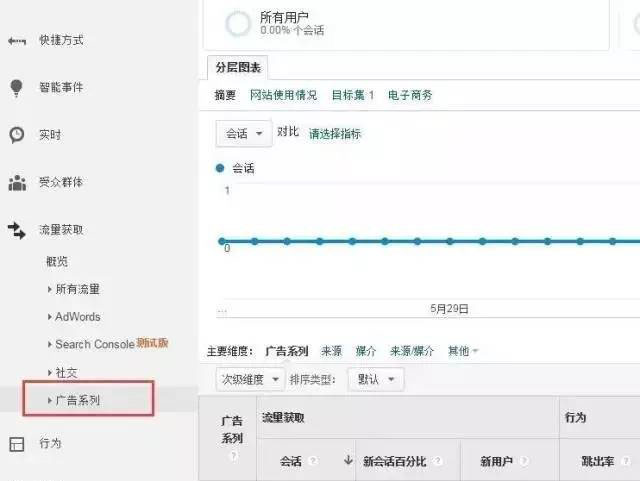This screenshot has width=640, height=481.
Task: Open the 次级维度 secondary dimension dropdown
Action: pos(250,380)
